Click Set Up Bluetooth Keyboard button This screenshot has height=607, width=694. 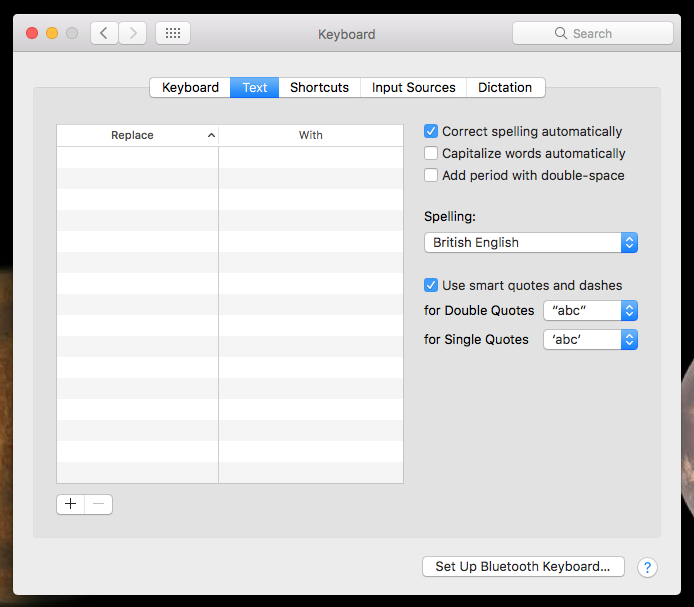point(523,567)
